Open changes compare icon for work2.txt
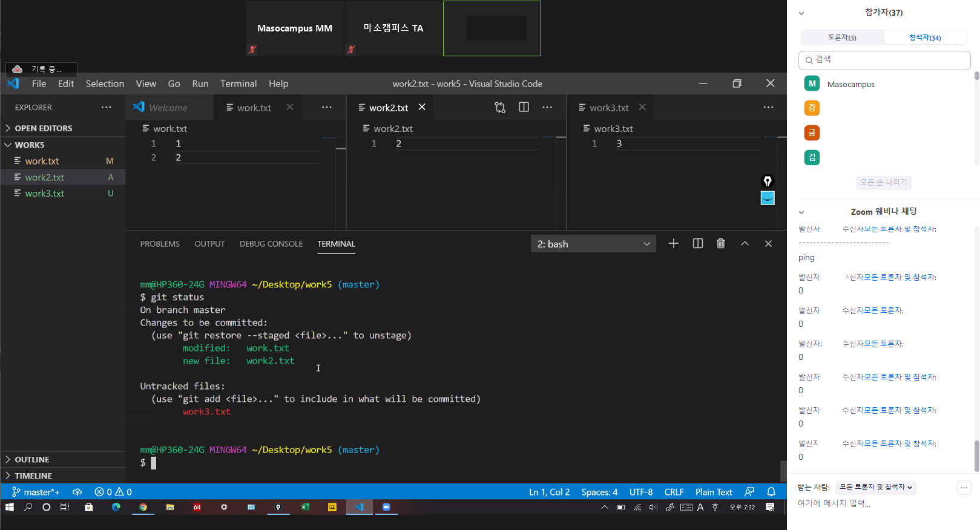The image size is (980, 530). click(499, 108)
